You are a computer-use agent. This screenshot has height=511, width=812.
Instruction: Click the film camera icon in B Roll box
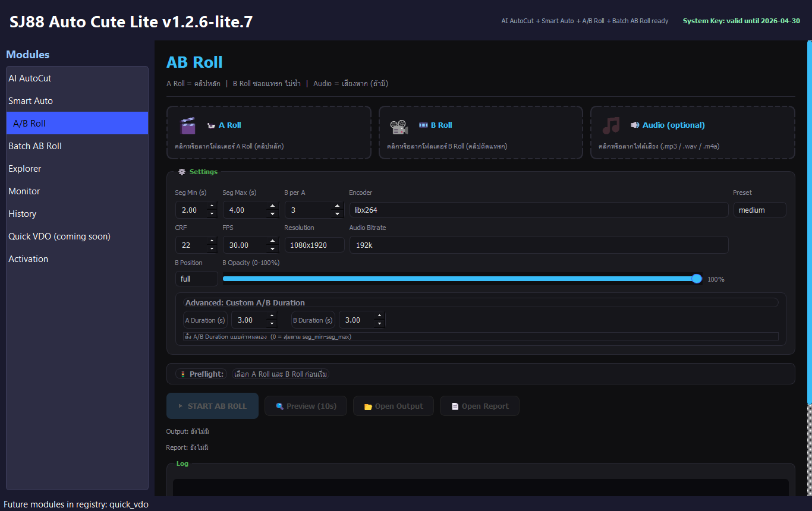point(399,126)
